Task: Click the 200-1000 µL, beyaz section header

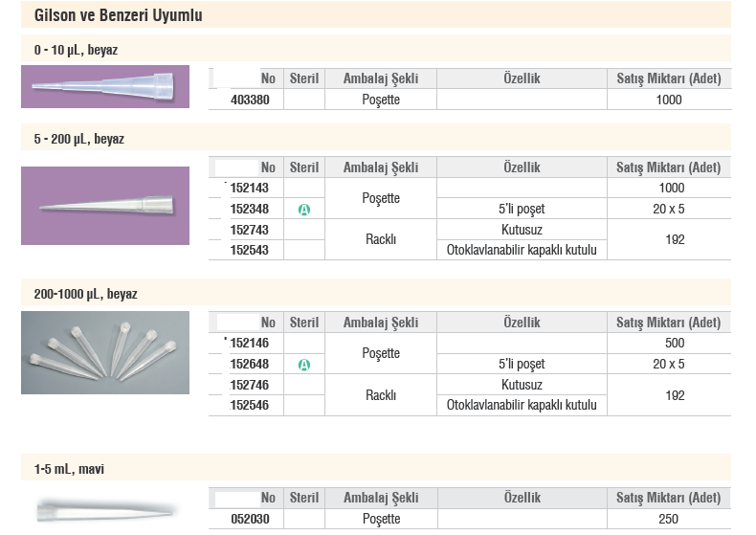Action: [x=85, y=294]
